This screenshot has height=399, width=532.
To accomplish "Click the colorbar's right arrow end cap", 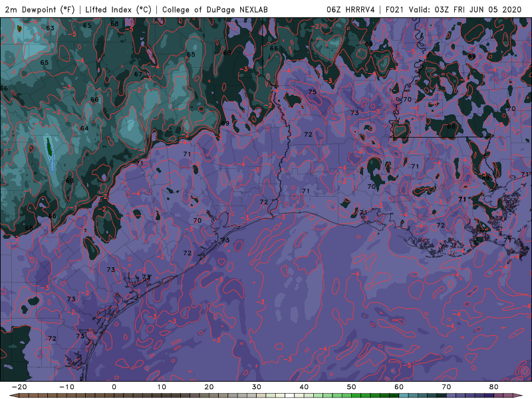I will click(519, 396).
